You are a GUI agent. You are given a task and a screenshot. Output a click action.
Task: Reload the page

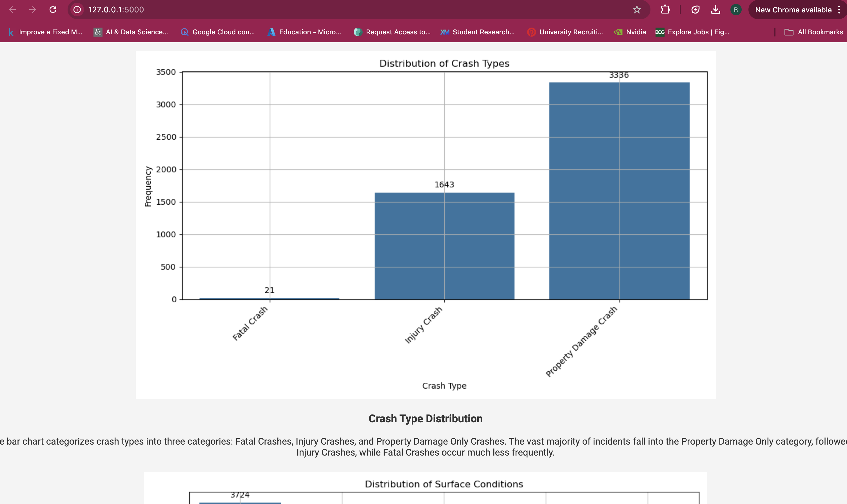pyautogui.click(x=53, y=10)
